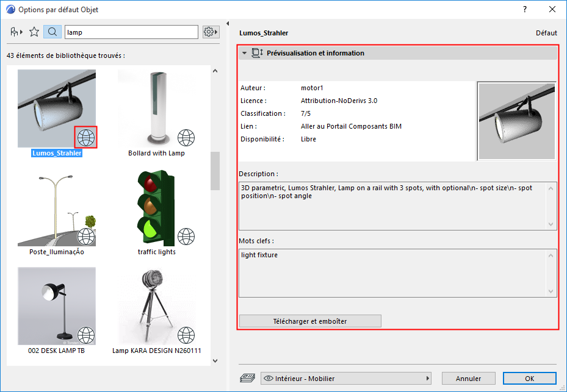The width and height of the screenshot is (567, 392).
Task: Mots clefs box scroll up arrow
Action: tap(551, 256)
